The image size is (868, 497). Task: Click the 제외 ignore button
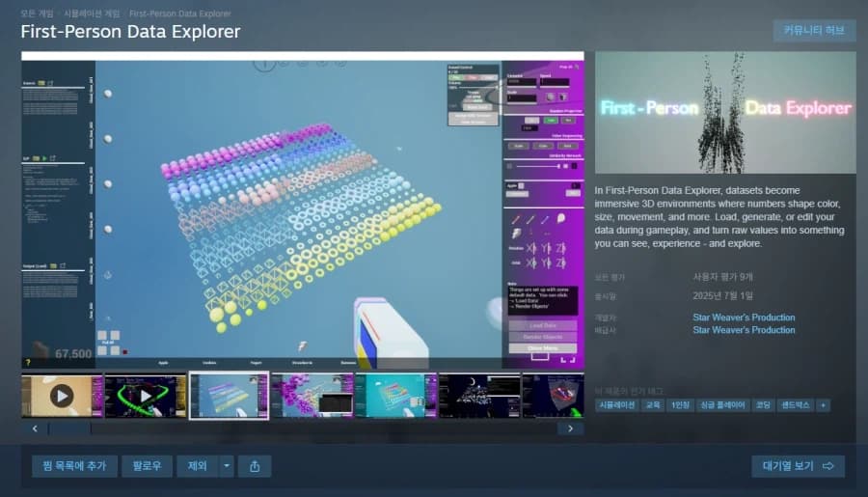point(198,466)
